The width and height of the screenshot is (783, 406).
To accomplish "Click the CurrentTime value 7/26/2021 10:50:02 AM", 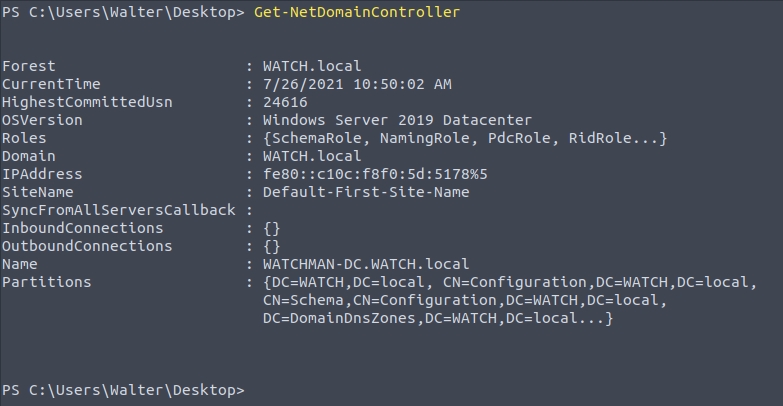I will pos(357,84).
